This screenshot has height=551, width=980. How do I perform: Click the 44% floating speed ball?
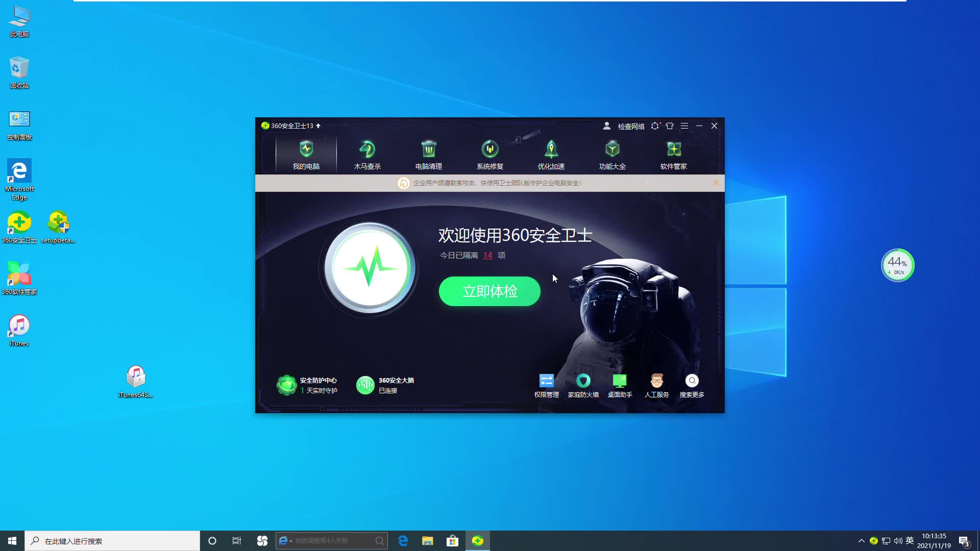(x=898, y=265)
